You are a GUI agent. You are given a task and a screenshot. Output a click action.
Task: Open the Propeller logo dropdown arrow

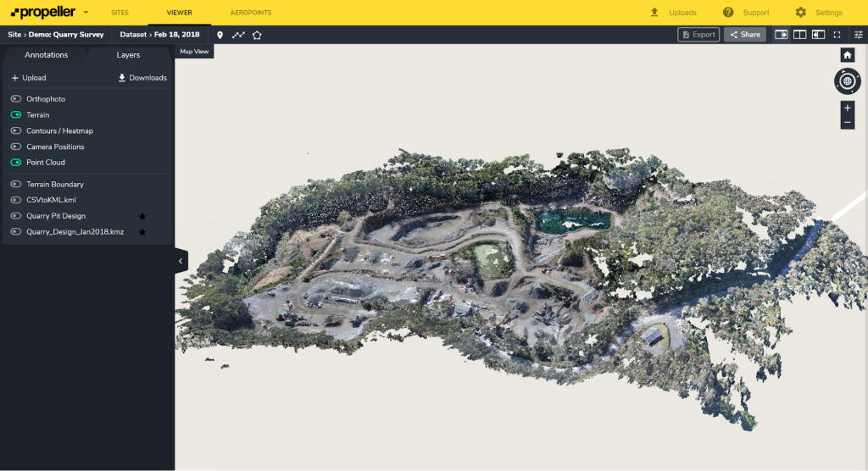tap(86, 13)
